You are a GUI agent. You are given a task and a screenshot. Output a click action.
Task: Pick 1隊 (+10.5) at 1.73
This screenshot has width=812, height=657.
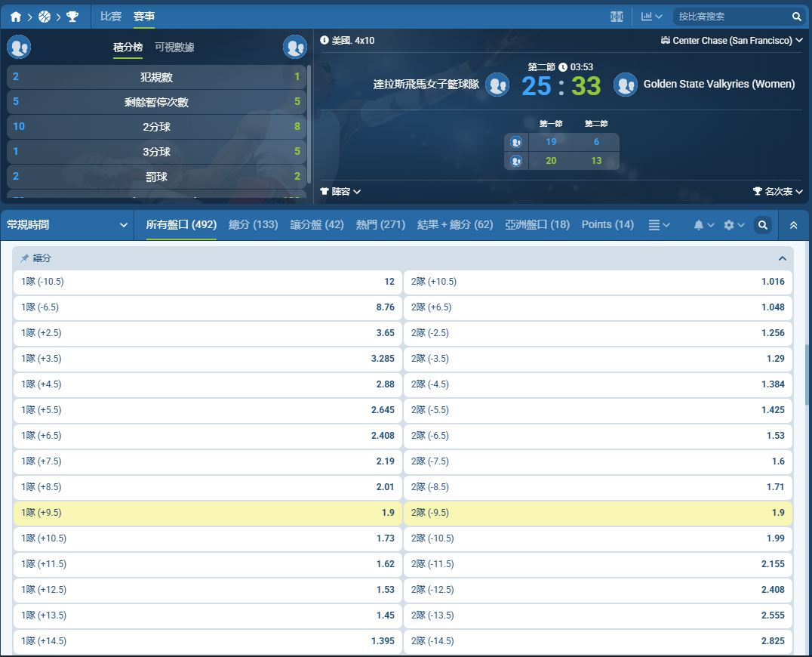208,538
